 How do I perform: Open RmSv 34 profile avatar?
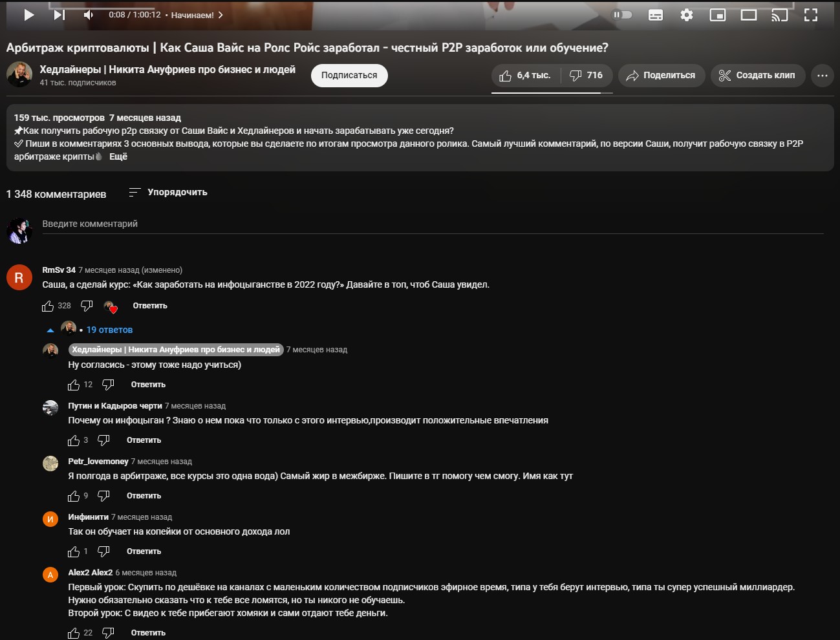point(19,277)
